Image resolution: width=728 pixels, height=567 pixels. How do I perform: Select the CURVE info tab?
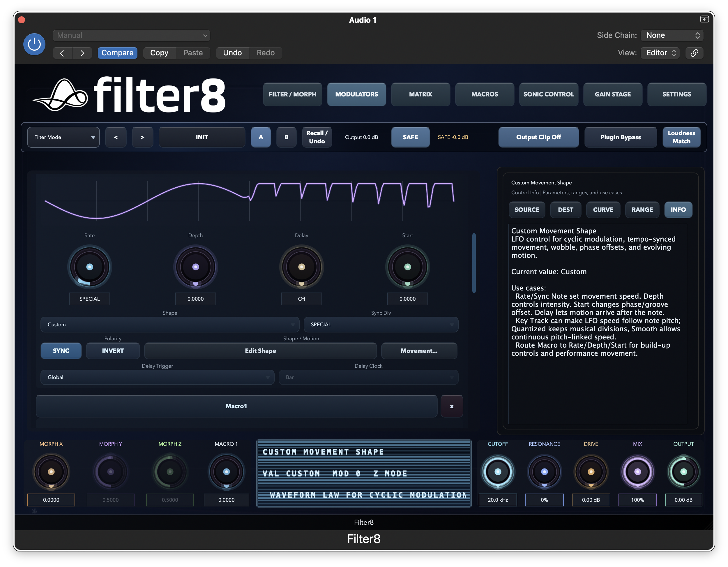pyautogui.click(x=603, y=210)
